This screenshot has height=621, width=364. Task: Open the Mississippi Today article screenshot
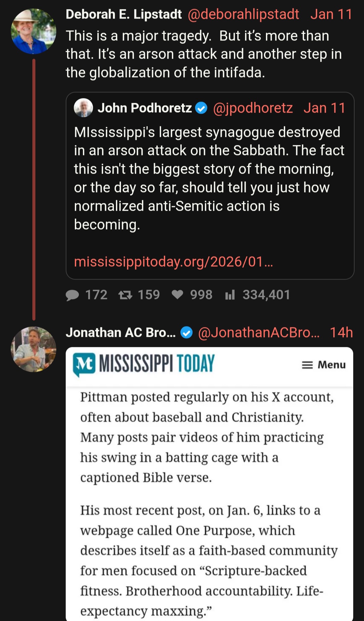209,484
